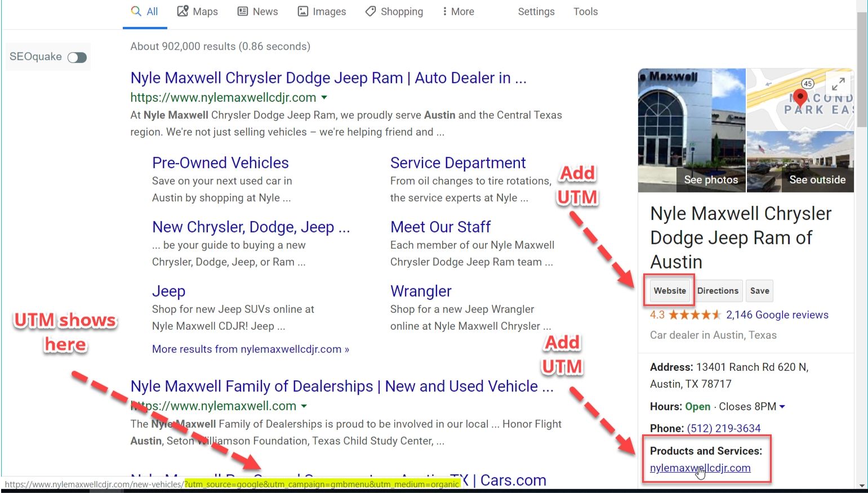Click the red pin on the map thumbnail
Screen dimensions: 868x493
(800, 96)
